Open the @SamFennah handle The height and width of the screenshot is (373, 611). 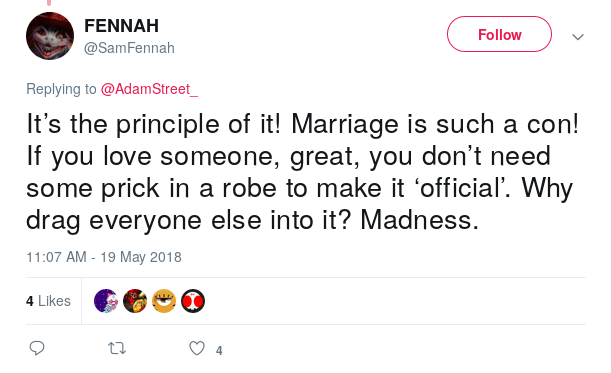pos(129,48)
